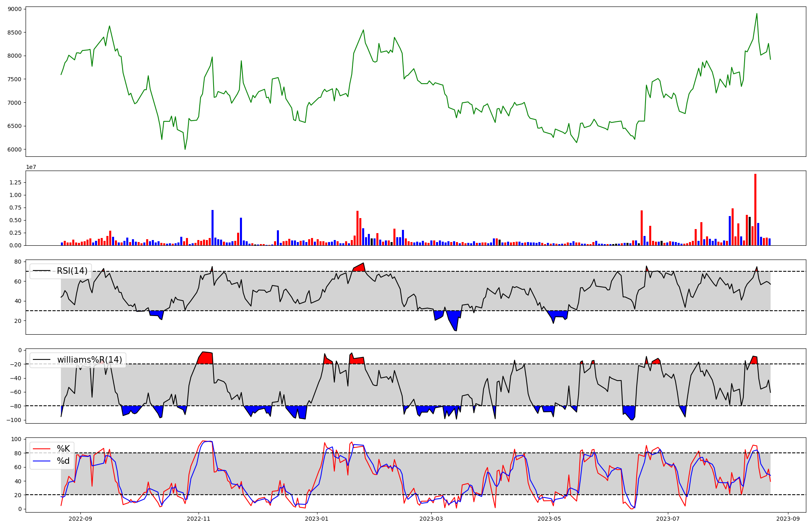Image resolution: width=812 pixels, height=528 pixels.
Task: Click the %K legend text
Action: [63, 449]
